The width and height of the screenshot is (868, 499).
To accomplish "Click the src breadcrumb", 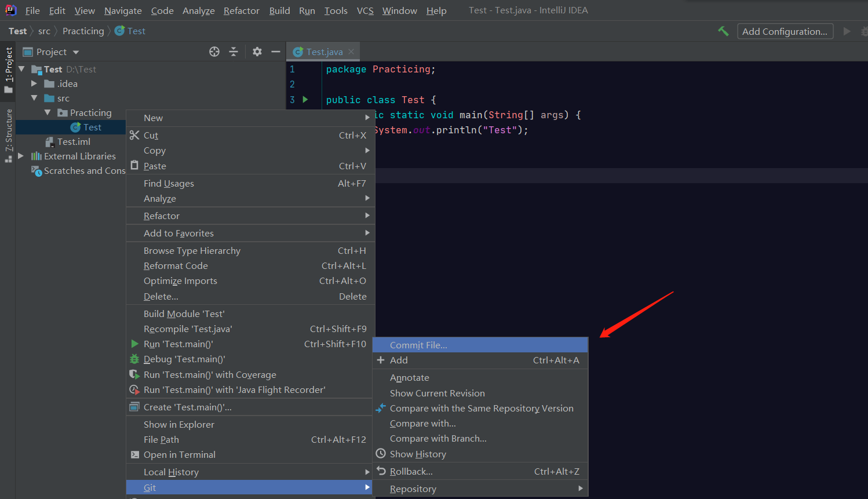I will (x=44, y=31).
